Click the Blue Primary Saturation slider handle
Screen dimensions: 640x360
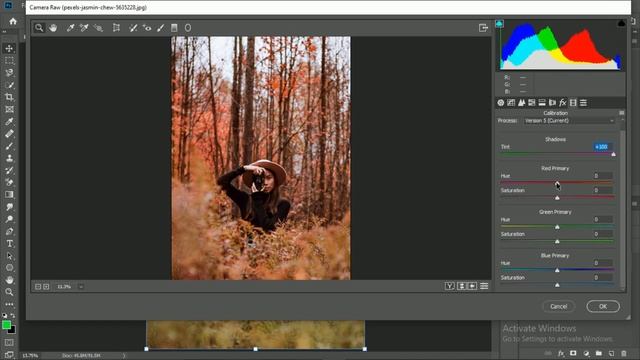point(557,285)
